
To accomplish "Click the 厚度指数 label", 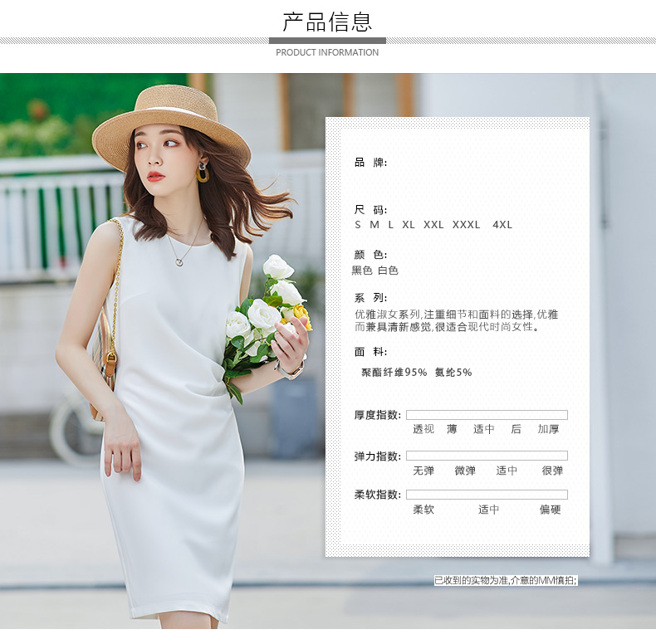I will click(x=377, y=415).
